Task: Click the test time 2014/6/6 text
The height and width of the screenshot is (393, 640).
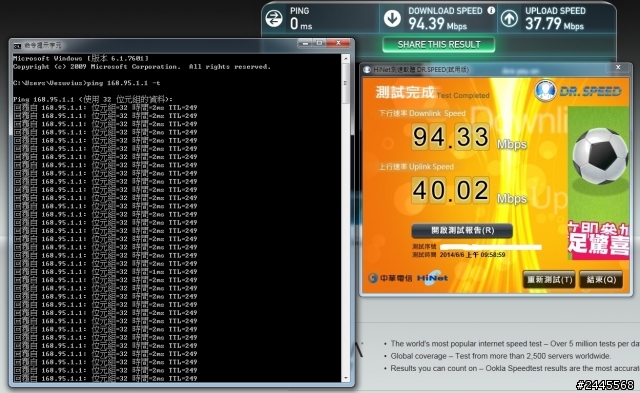Action: click(x=472, y=255)
